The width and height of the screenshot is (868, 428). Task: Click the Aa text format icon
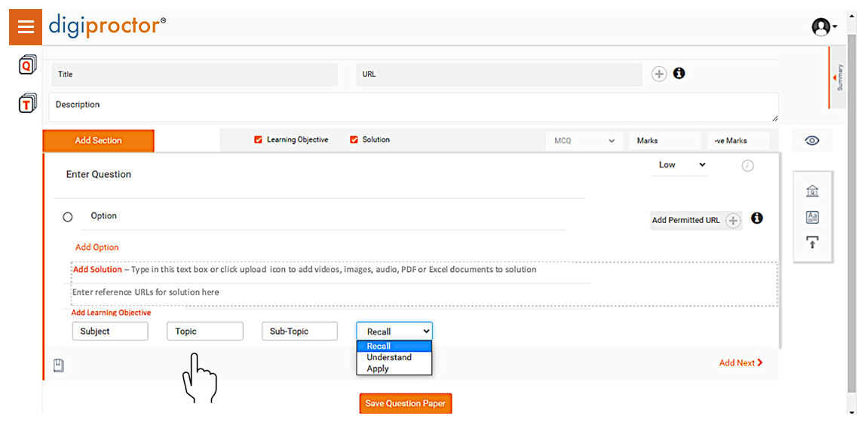click(812, 217)
